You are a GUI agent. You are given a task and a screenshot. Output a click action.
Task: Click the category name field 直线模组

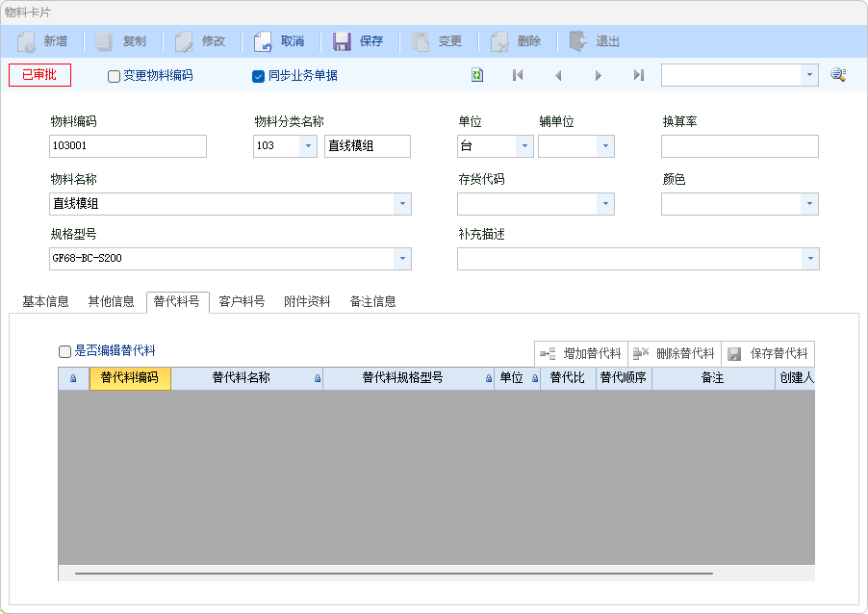pos(368,146)
